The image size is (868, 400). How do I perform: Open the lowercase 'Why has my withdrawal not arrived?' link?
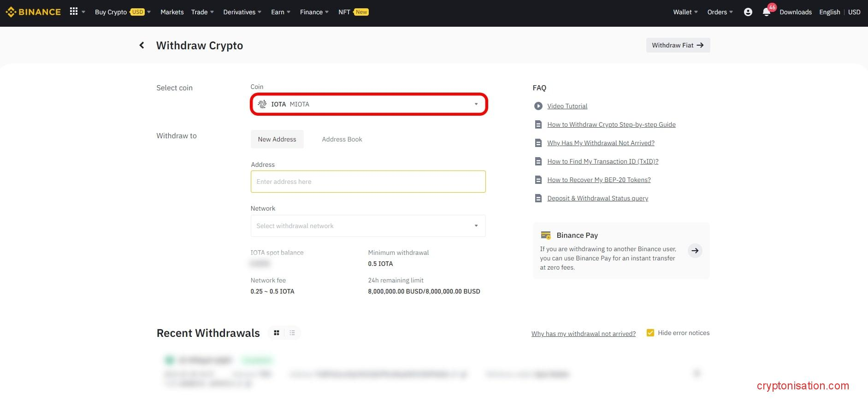coord(583,334)
